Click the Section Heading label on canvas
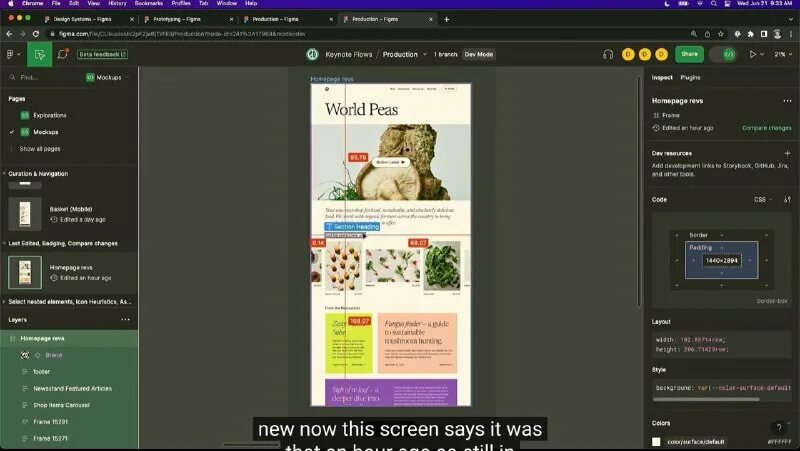The width and height of the screenshot is (800, 451). pyautogui.click(x=352, y=227)
